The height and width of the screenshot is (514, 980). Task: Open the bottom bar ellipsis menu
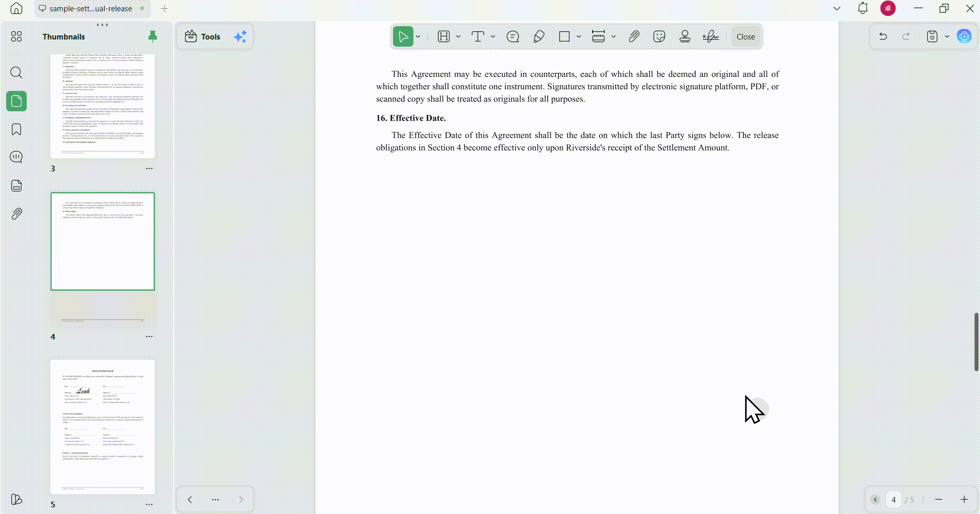[x=215, y=499]
